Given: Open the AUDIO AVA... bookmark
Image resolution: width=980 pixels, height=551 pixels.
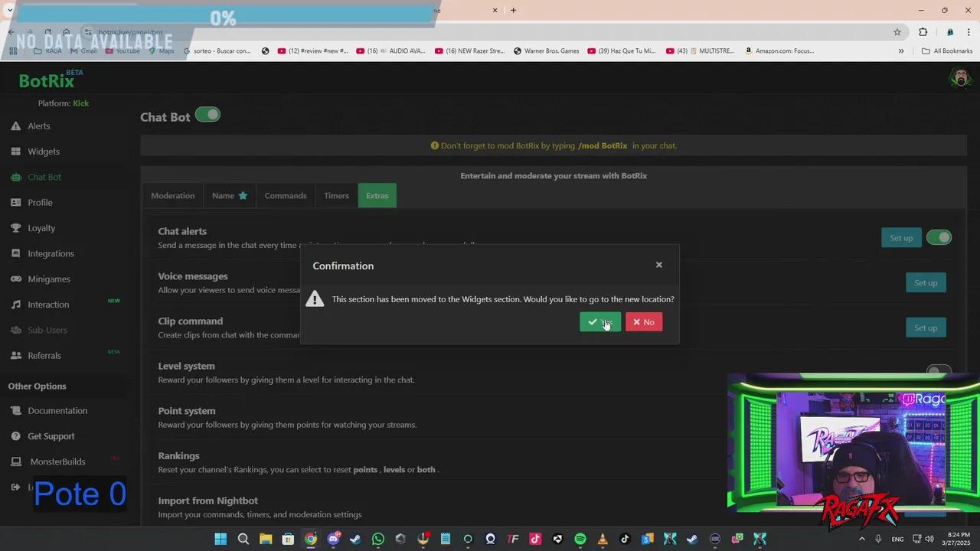Looking at the screenshot, I should click(x=390, y=51).
